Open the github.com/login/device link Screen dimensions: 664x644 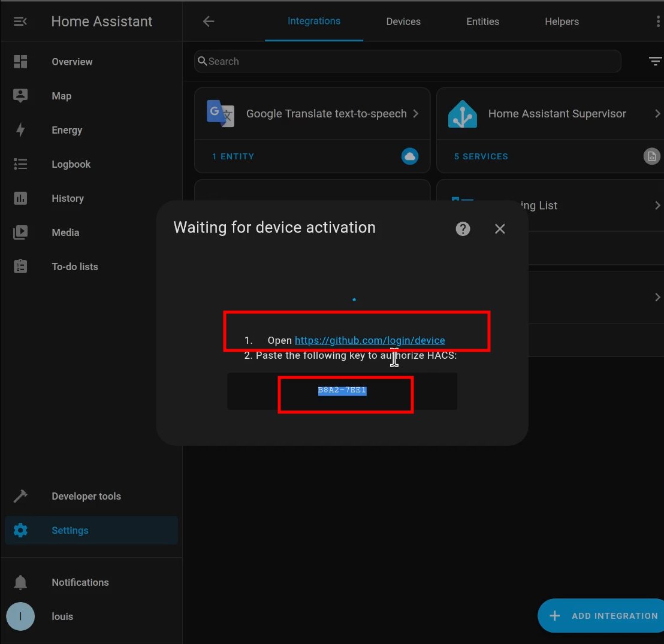[x=370, y=340]
